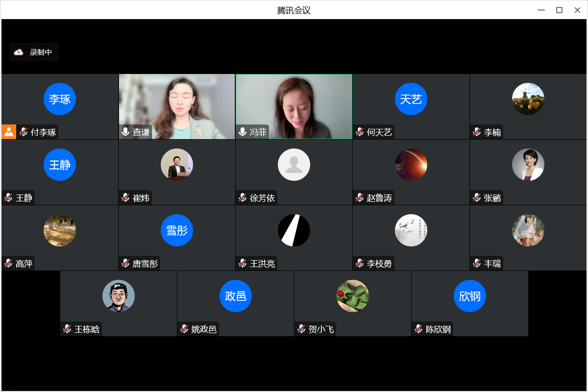This screenshot has width=588, height=392.
Task: Select 李枝勇's ink painting avatar
Action: pos(411,230)
